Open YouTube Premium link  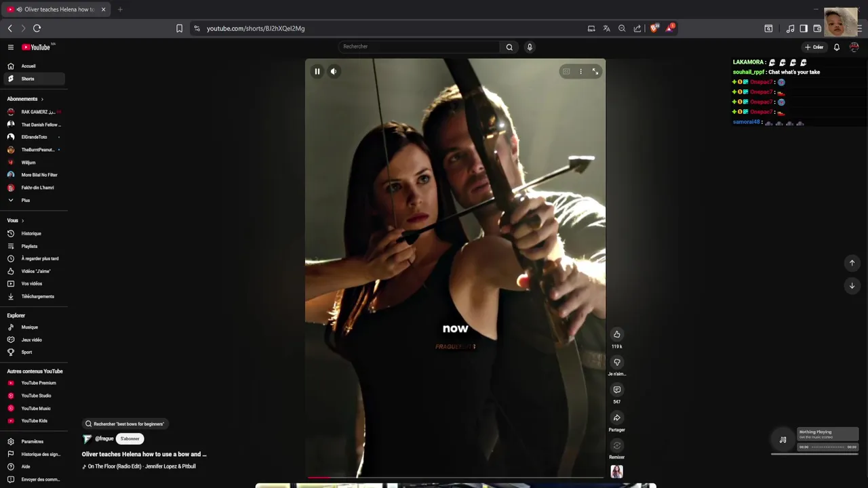(x=34, y=383)
